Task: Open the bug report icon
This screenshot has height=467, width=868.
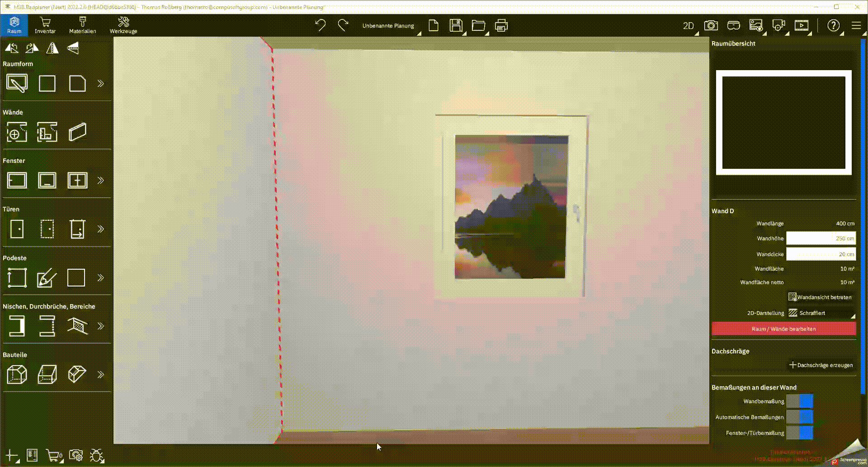Action: click(97, 456)
